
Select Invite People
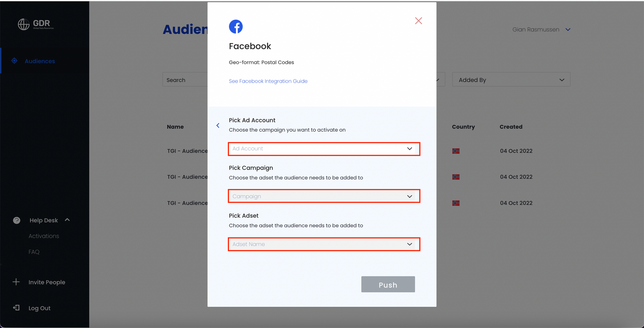coord(47,282)
